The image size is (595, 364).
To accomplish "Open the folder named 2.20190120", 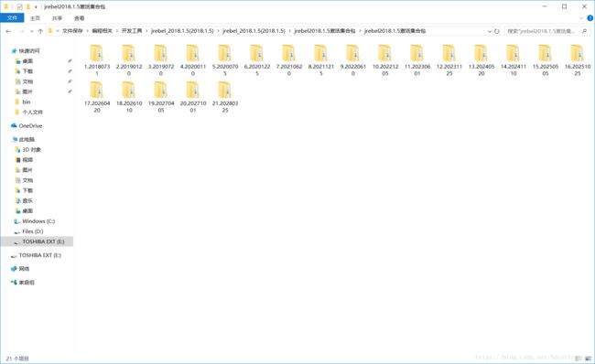I will 129,60.
